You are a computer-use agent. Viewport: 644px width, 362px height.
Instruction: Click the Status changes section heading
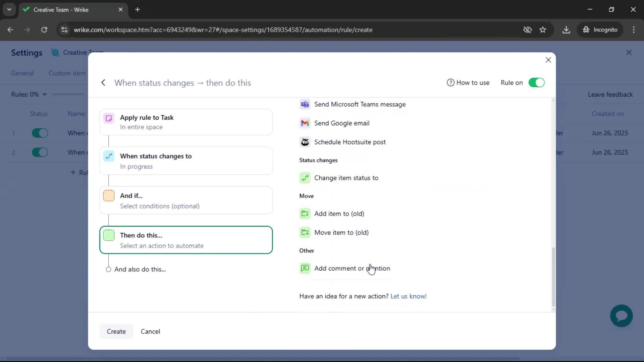point(318,160)
